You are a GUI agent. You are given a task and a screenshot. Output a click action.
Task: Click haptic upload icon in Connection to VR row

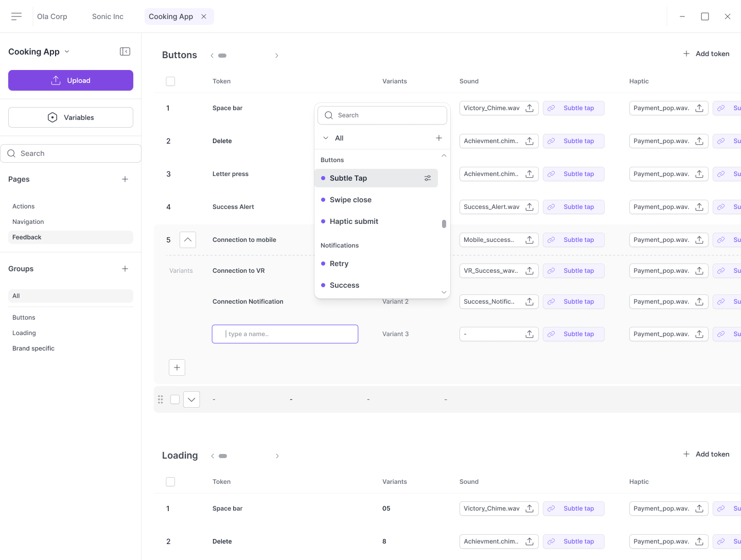coord(699,271)
